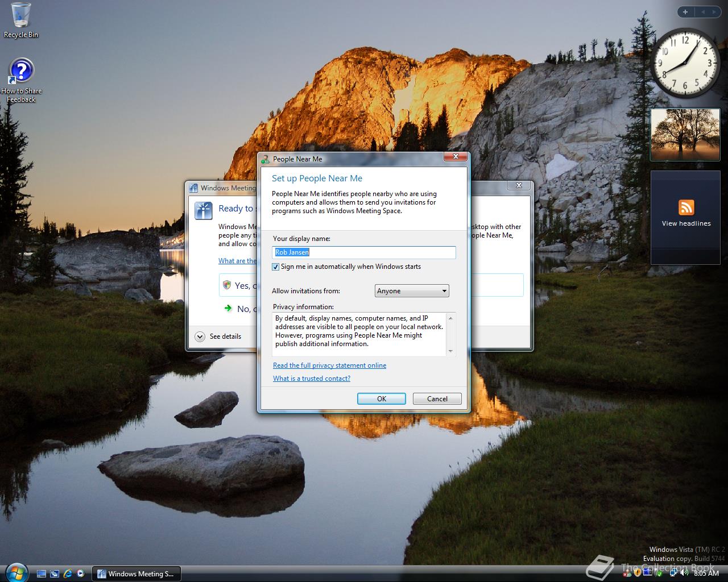This screenshot has width=728, height=582.
Task: Uncheck Sign me in automatically when Windows starts
Action: click(276, 267)
